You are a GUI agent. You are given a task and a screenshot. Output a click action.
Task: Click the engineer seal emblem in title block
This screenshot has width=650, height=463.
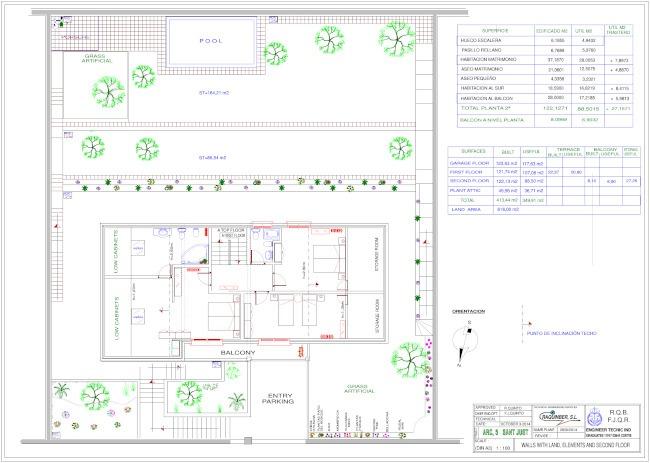pos(593,417)
